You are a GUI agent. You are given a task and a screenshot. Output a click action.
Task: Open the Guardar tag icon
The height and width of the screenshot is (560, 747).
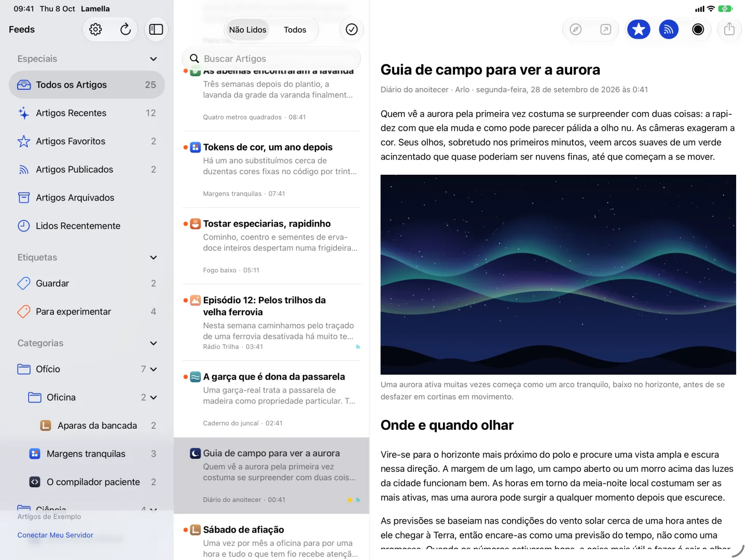click(24, 283)
